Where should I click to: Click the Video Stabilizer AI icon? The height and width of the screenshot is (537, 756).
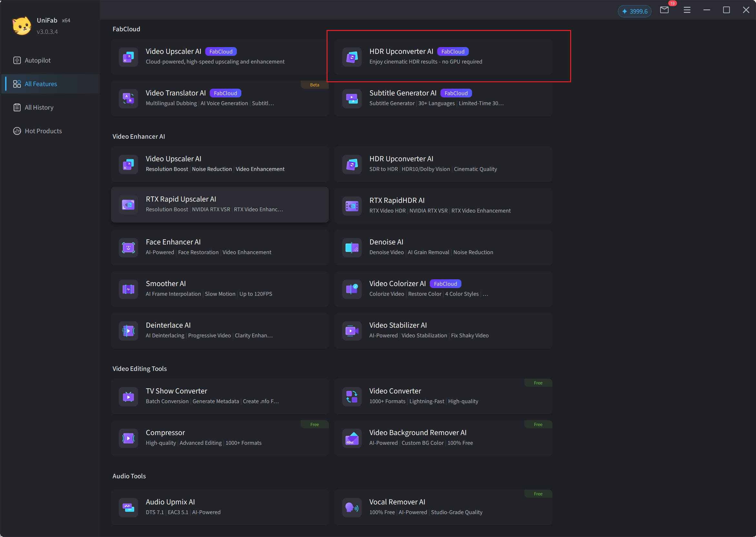click(352, 331)
